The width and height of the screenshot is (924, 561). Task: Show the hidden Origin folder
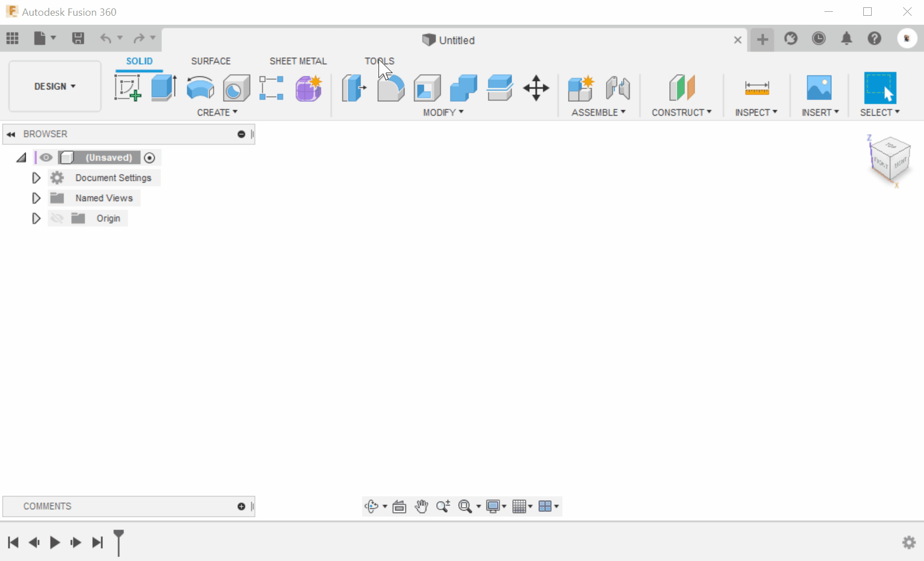click(x=57, y=218)
